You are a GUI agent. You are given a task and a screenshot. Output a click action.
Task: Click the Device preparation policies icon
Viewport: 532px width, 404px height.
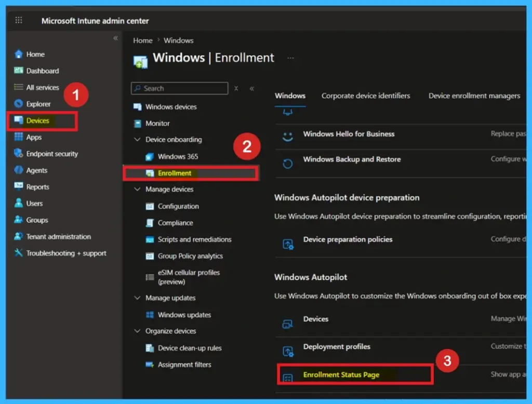(x=288, y=244)
